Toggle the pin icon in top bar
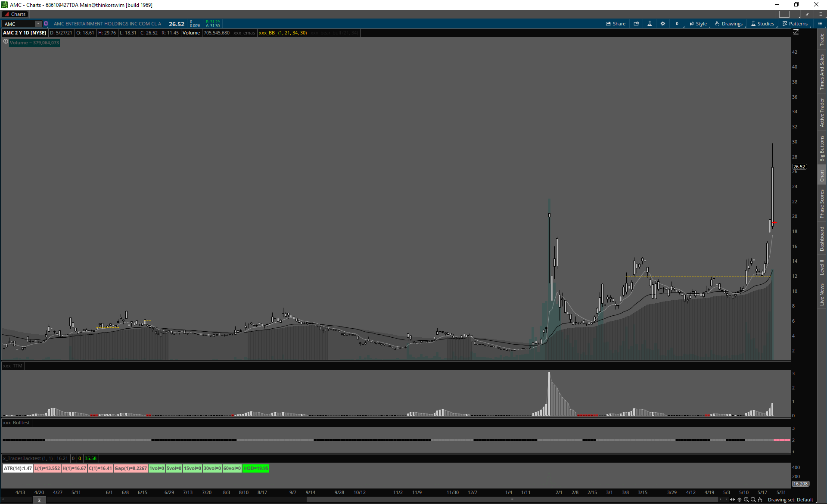This screenshot has width=827, height=504. (808, 14)
